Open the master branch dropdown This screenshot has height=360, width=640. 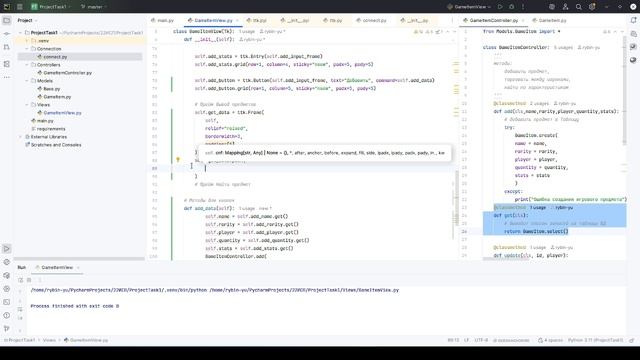93,7
